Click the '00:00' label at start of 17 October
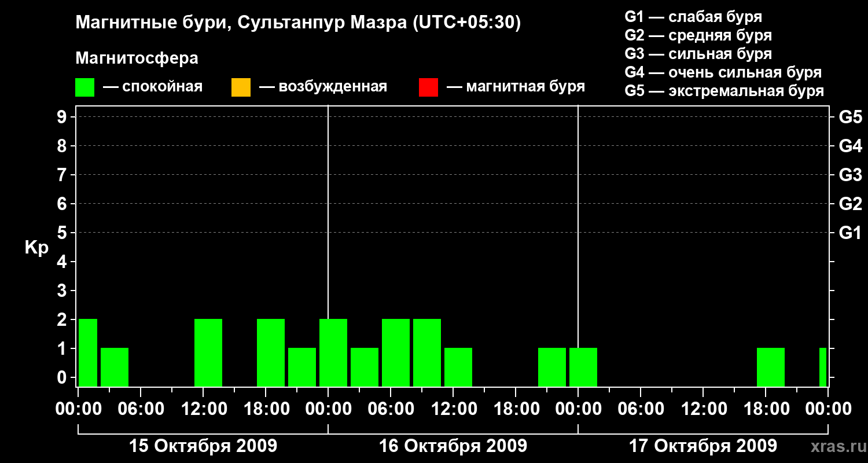 (x=578, y=409)
